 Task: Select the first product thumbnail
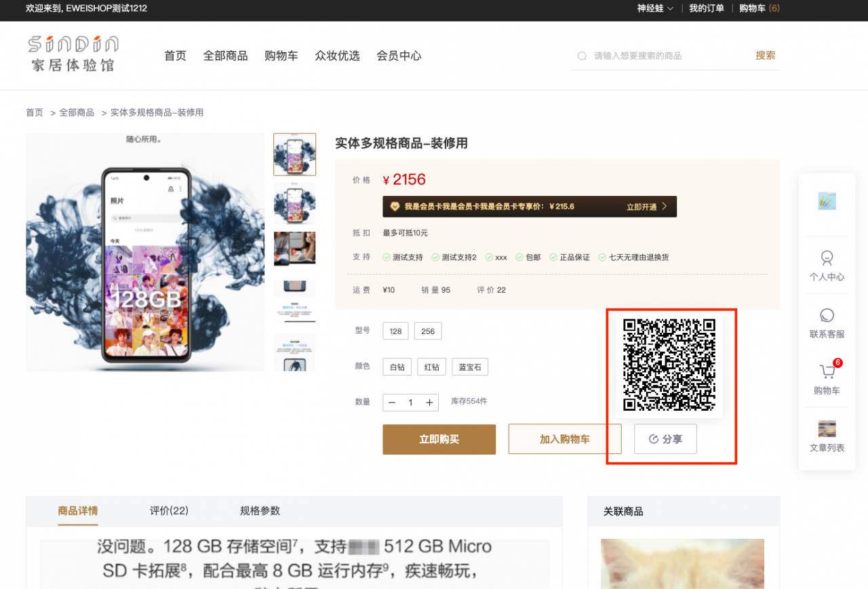(x=294, y=155)
